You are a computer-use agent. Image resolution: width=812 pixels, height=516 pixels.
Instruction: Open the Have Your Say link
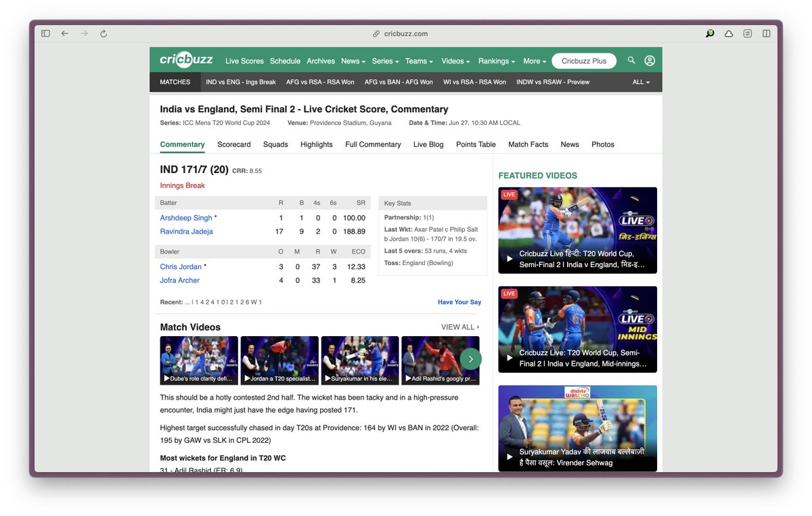coord(459,302)
